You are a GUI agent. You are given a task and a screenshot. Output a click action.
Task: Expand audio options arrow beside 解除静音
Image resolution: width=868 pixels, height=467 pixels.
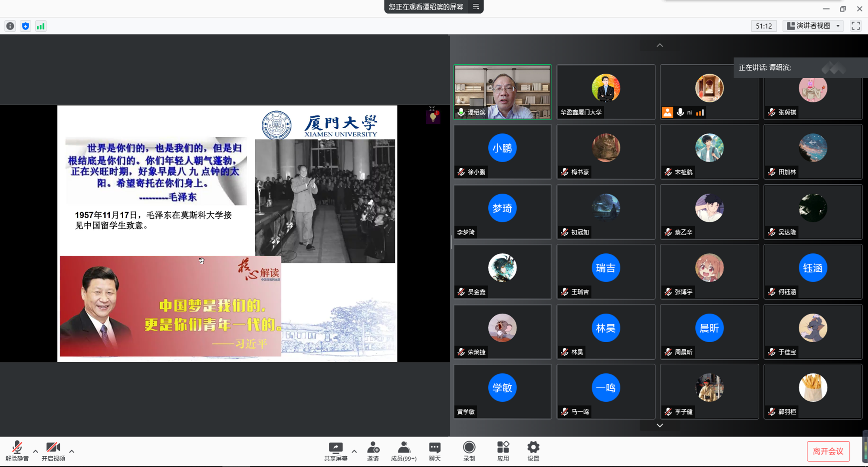[x=36, y=451]
